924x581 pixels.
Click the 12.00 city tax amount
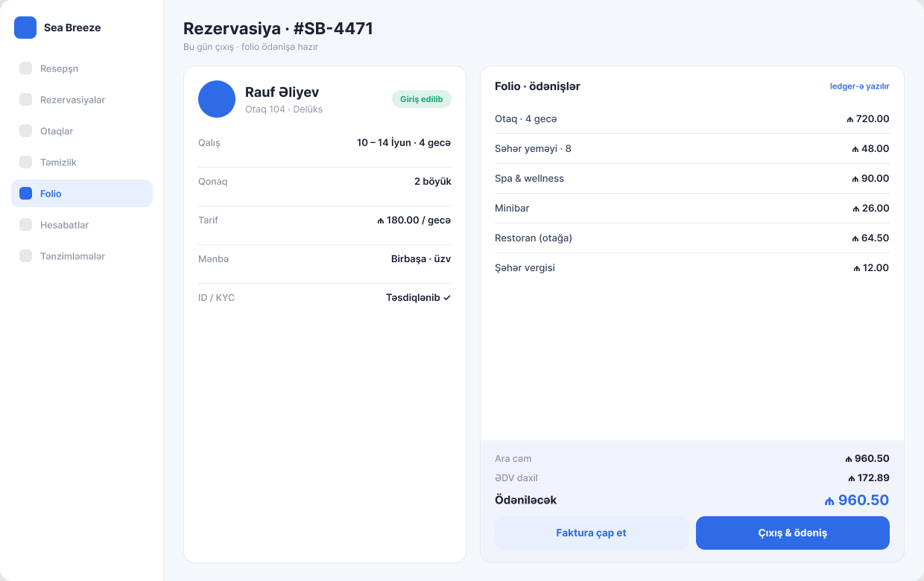pos(871,268)
